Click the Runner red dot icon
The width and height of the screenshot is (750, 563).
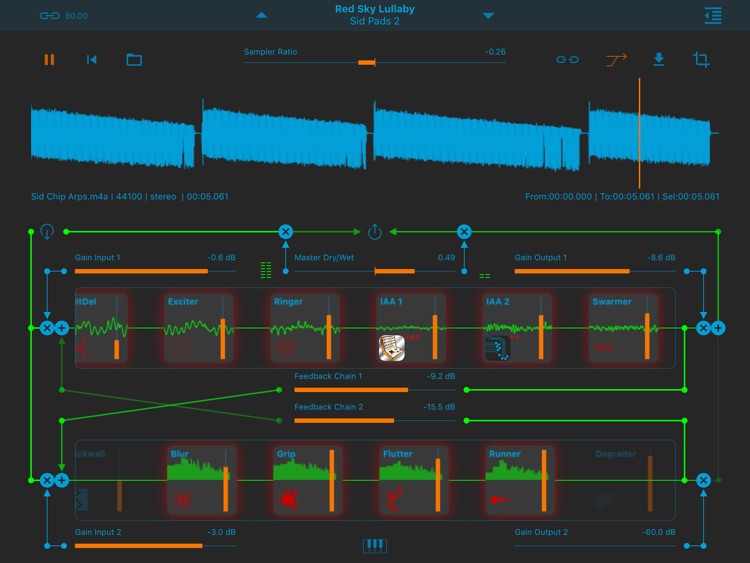(x=500, y=500)
